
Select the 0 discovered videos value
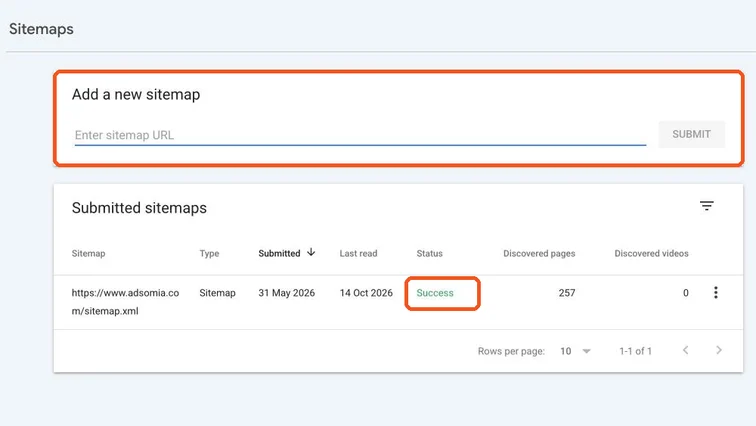tap(686, 293)
